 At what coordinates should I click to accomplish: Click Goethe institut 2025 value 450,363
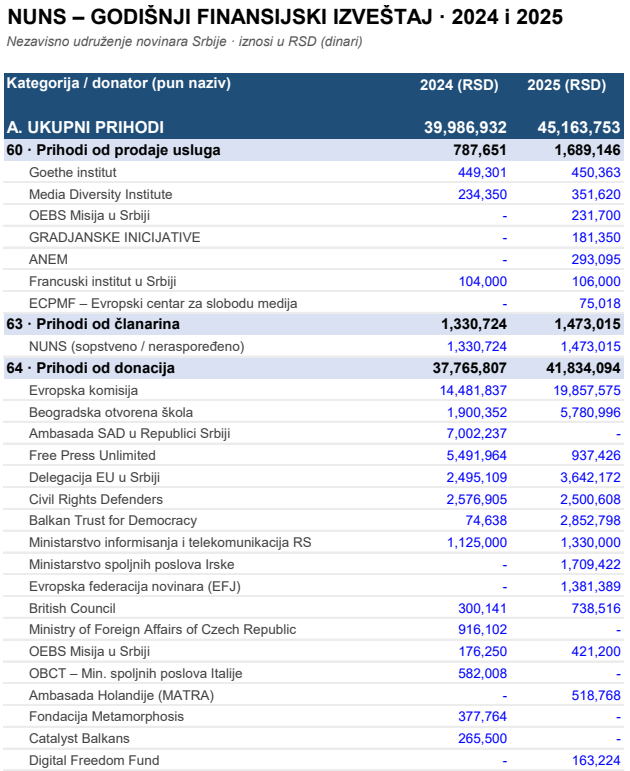596,173
